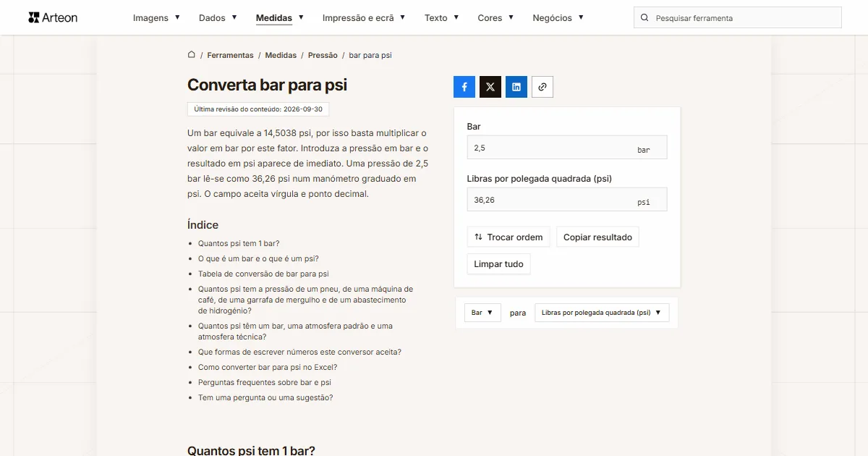Jump to 'Tabela de conversão de bar para psi'
This screenshot has height=456, width=868.
[x=263, y=274]
